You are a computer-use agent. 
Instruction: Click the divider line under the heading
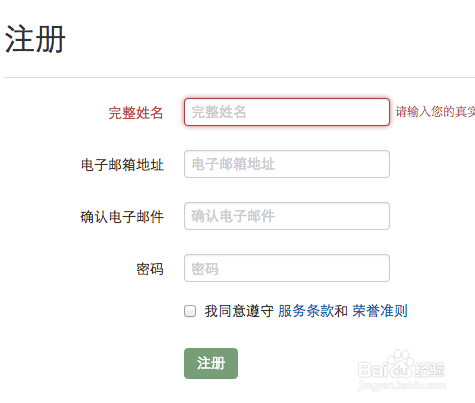point(239,77)
